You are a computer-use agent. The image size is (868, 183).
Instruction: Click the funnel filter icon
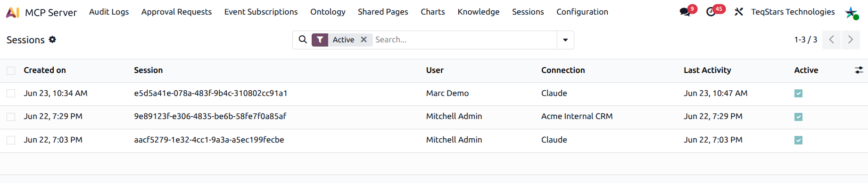tap(320, 40)
